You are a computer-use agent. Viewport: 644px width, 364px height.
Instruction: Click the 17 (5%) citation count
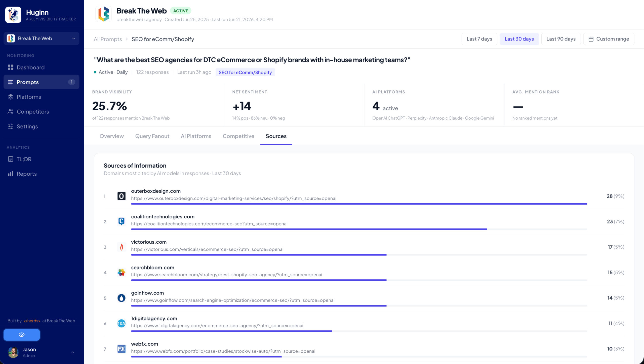point(616,247)
